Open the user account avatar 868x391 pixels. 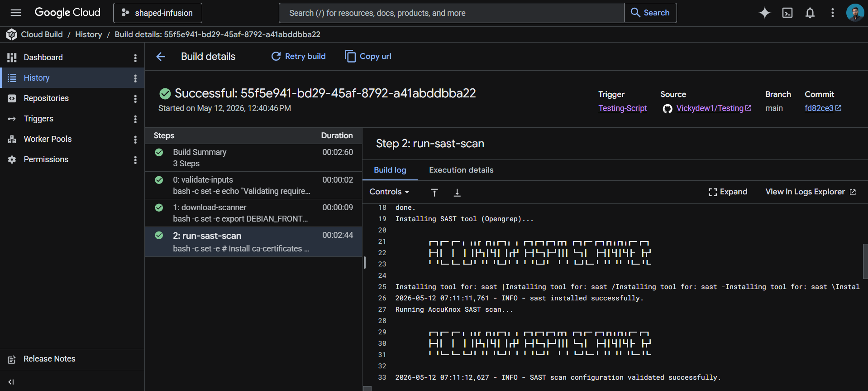point(855,13)
